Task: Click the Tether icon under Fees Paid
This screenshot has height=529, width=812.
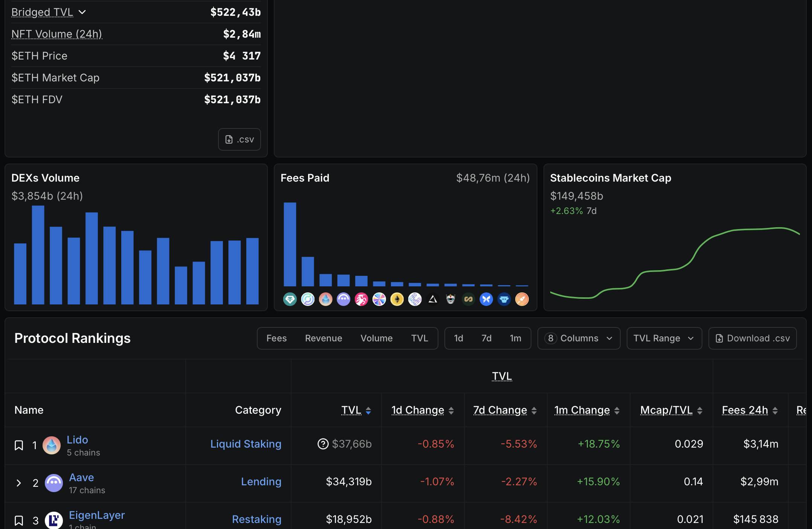Action: point(290,300)
